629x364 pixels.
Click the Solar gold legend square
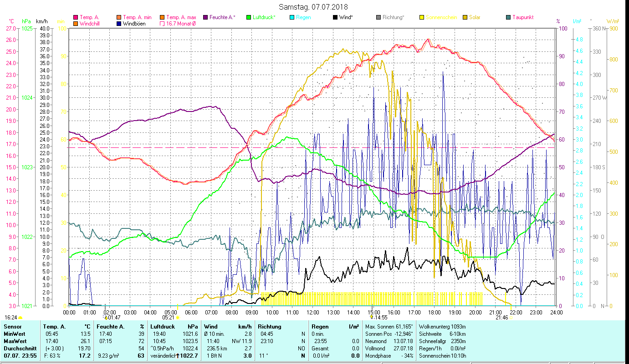click(465, 17)
